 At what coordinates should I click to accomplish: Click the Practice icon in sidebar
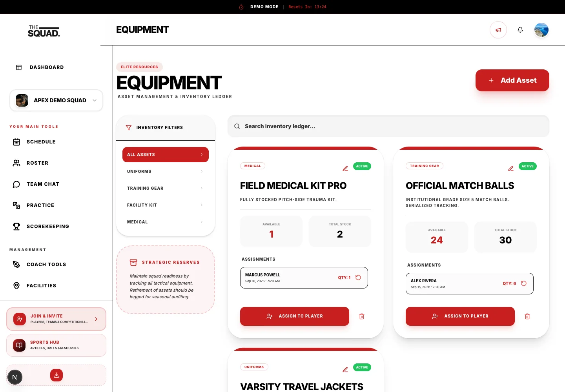(x=16, y=205)
